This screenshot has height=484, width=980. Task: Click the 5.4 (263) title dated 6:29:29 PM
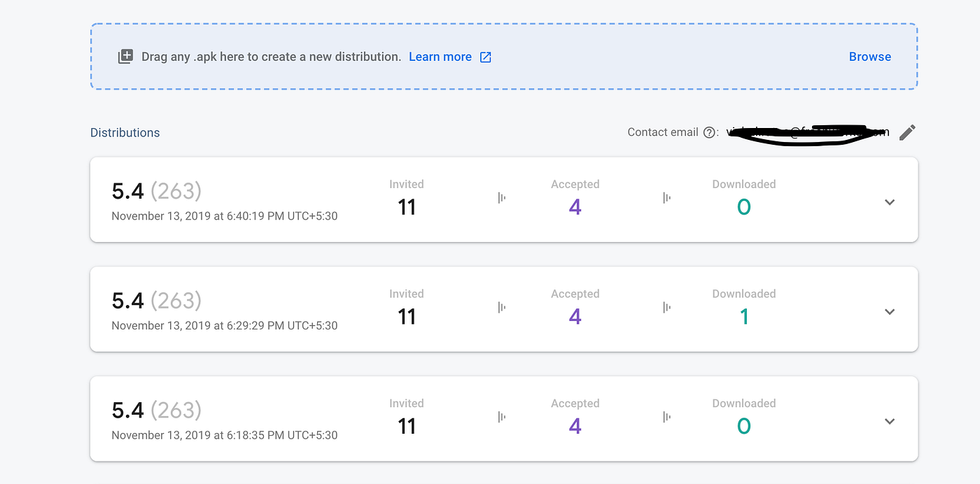(157, 300)
